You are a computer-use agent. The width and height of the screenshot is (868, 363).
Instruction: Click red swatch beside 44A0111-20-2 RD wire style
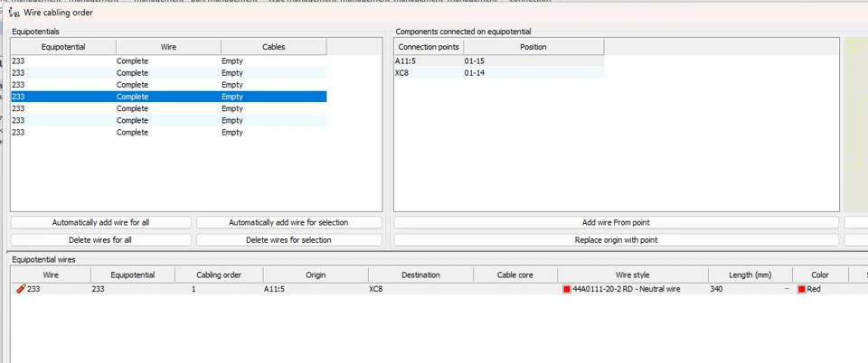[x=566, y=290]
